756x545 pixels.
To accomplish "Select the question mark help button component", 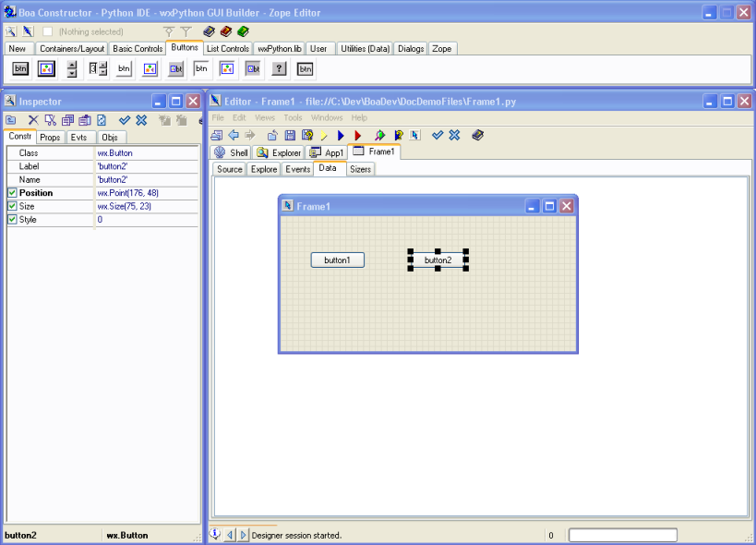I will pos(279,68).
